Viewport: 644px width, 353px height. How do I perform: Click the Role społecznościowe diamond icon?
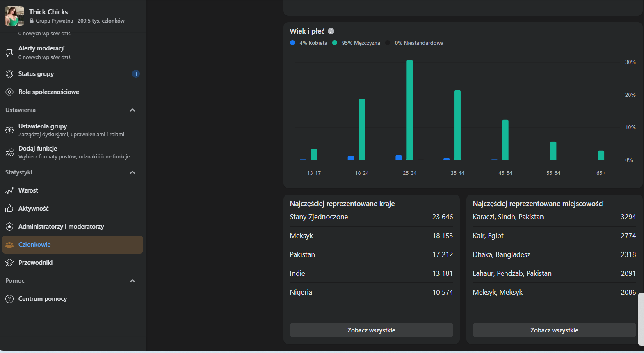coord(9,92)
